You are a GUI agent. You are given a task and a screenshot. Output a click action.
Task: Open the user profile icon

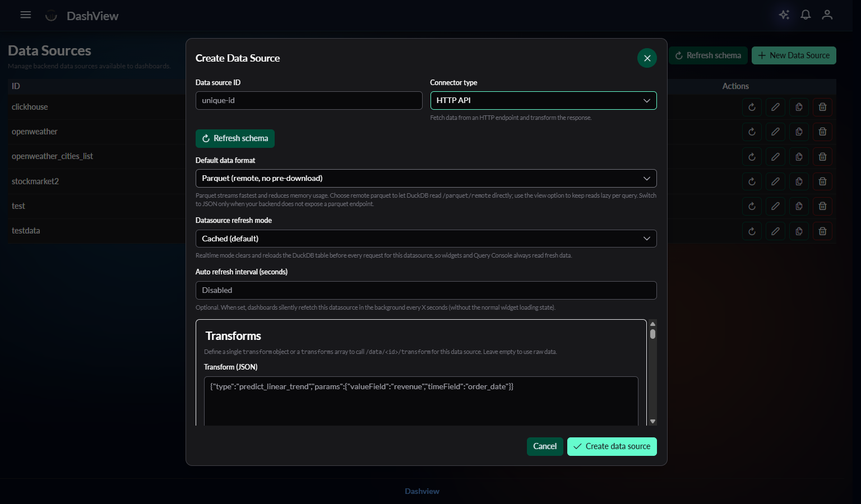point(827,15)
